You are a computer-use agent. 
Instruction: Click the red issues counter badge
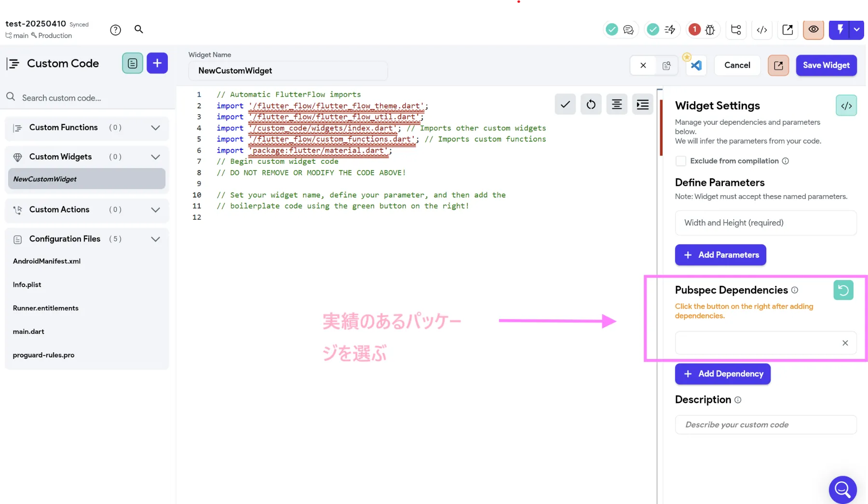click(x=694, y=29)
